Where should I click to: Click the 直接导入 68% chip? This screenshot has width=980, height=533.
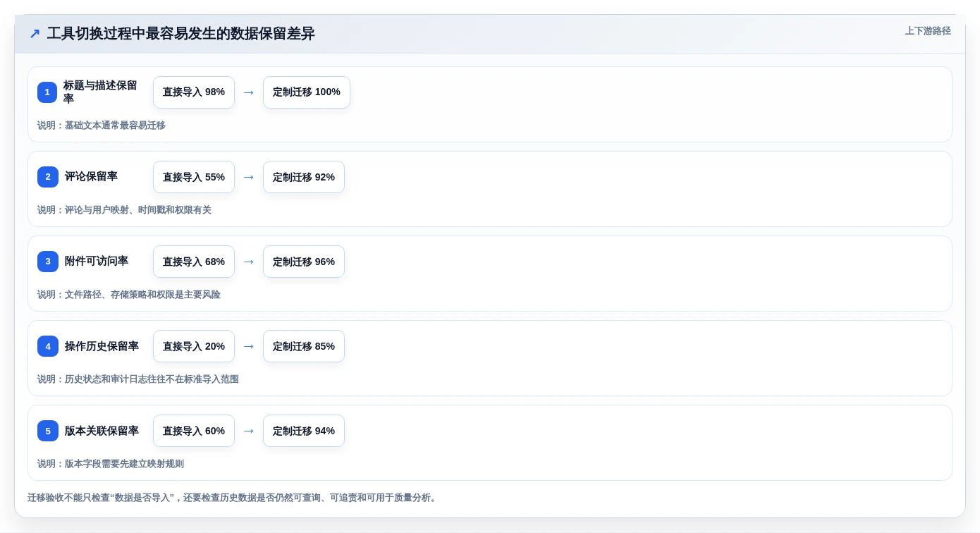(x=194, y=262)
